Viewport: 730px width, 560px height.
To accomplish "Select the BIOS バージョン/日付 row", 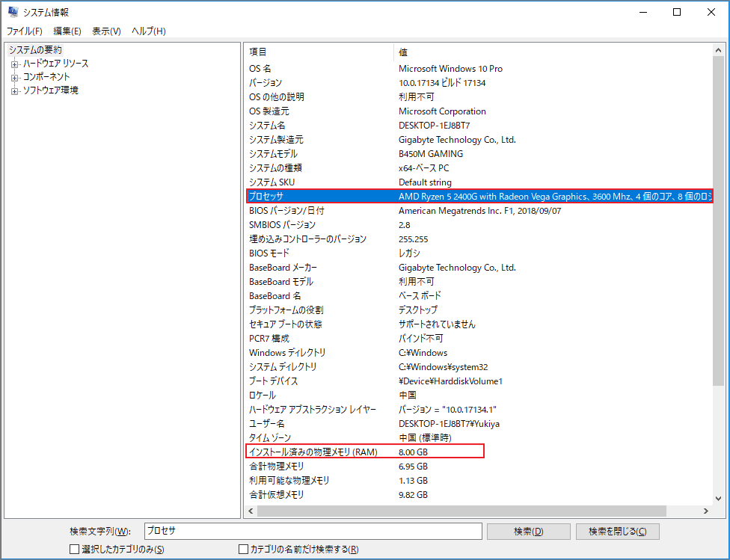I will pos(479,210).
